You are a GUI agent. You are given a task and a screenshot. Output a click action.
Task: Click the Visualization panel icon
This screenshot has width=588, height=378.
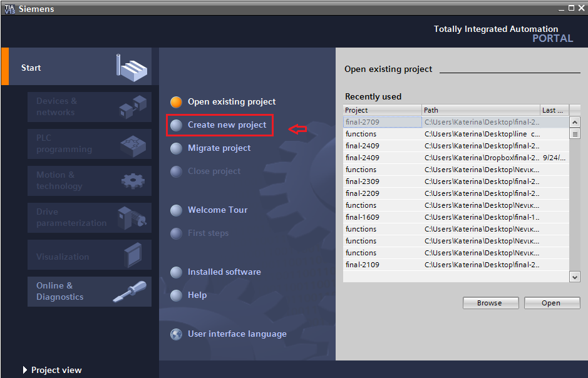(x=133, y=255)
